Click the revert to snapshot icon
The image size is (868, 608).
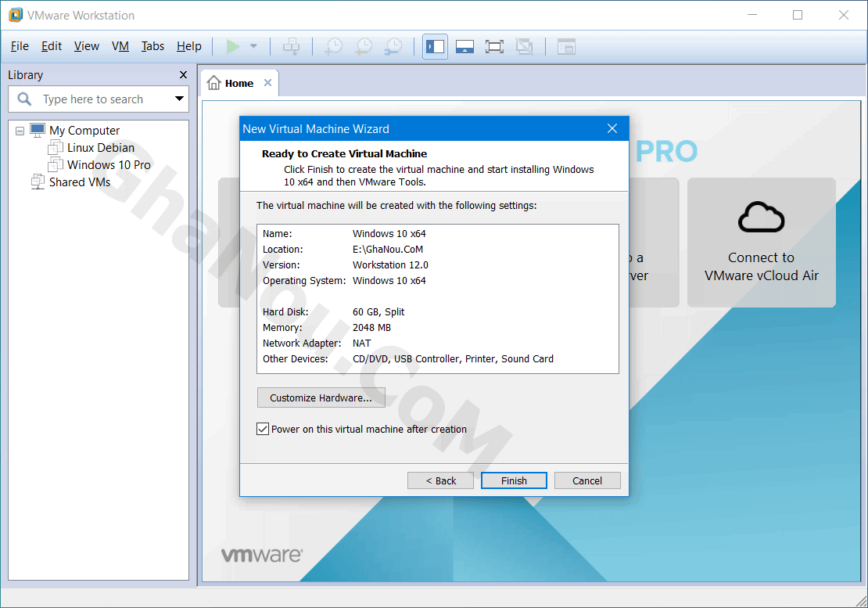[x=363, y=46]
